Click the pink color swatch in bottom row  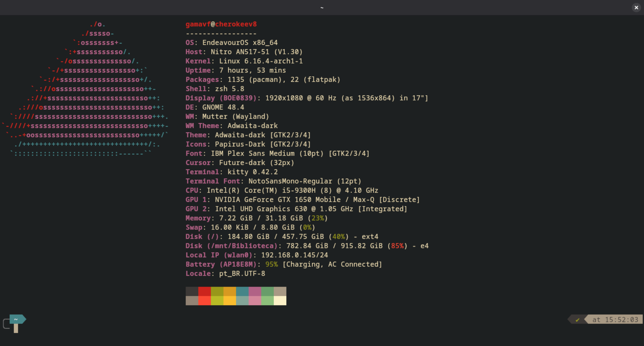point(255,300)
